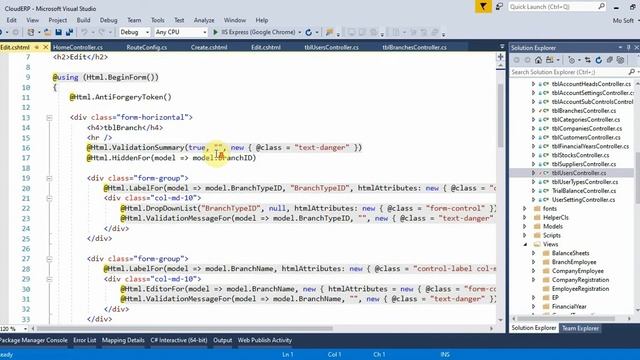Viewport: 640px width, 360px height.
Task: Open the IIS Express target dropdown arrow
Action: (300, 32)
